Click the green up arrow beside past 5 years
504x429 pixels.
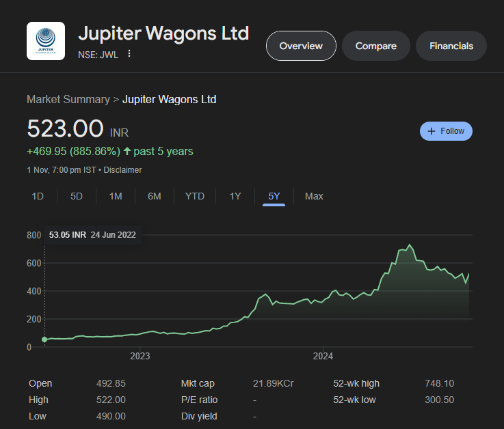click(127, 151)
